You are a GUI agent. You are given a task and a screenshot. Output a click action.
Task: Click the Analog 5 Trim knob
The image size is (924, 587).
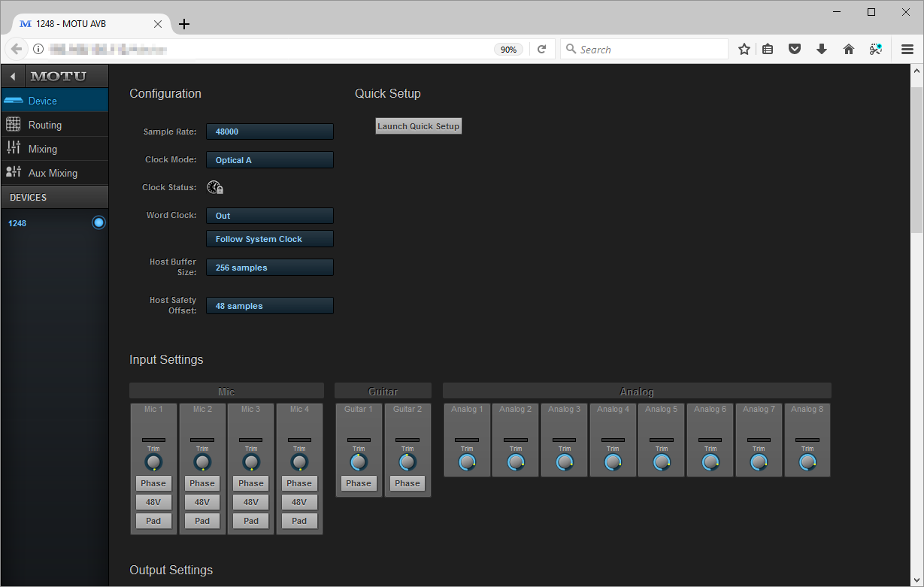click(x=662, y=462)
